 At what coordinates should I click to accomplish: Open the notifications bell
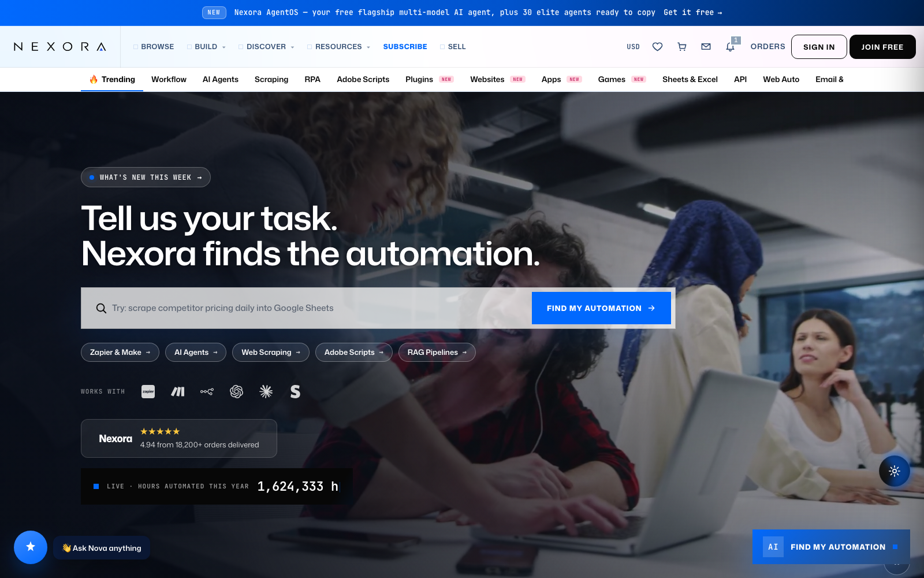coord(731,47)
